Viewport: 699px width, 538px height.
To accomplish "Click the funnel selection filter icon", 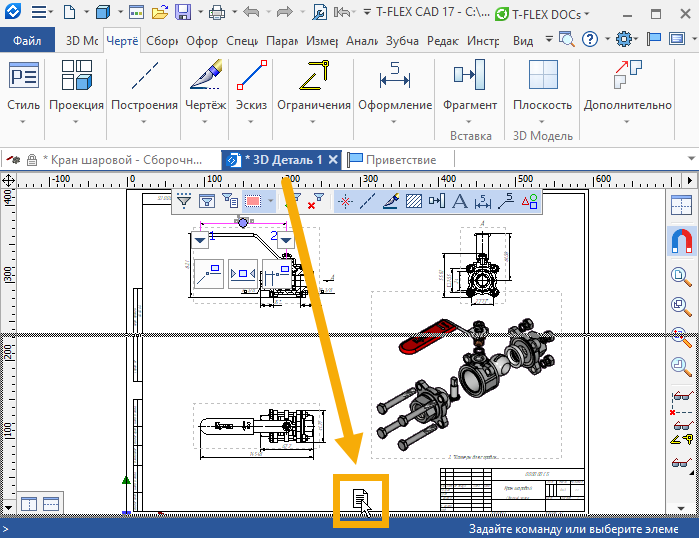I will tap(184, 201).
